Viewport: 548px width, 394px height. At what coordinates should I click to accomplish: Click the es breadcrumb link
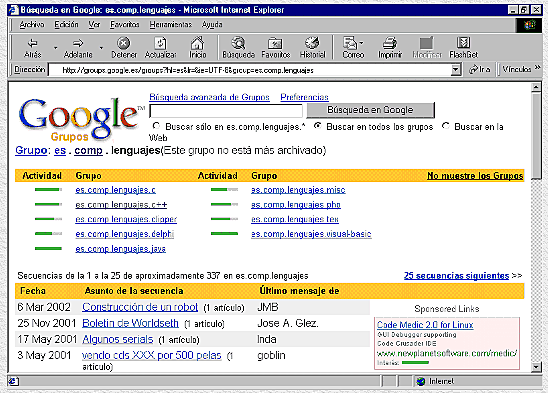pyautogui.click(x=60, y=150)
